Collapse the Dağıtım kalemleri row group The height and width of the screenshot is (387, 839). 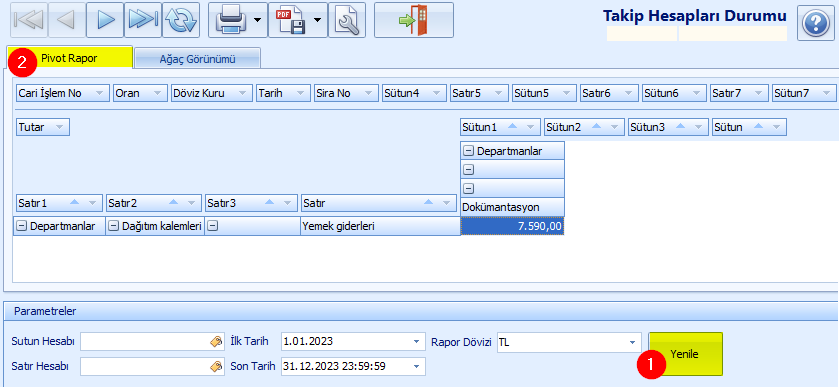pos(113,226)
